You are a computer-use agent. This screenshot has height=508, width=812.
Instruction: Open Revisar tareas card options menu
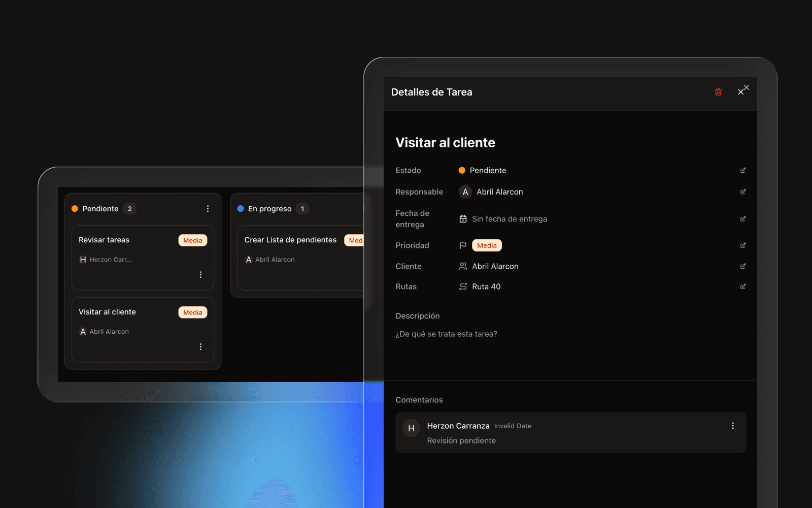coord(201,275)
